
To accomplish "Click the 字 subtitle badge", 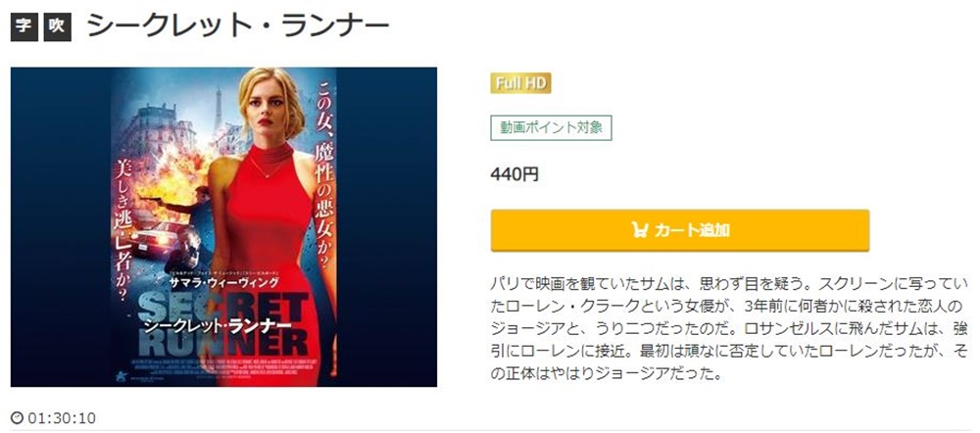I will 24,27.
